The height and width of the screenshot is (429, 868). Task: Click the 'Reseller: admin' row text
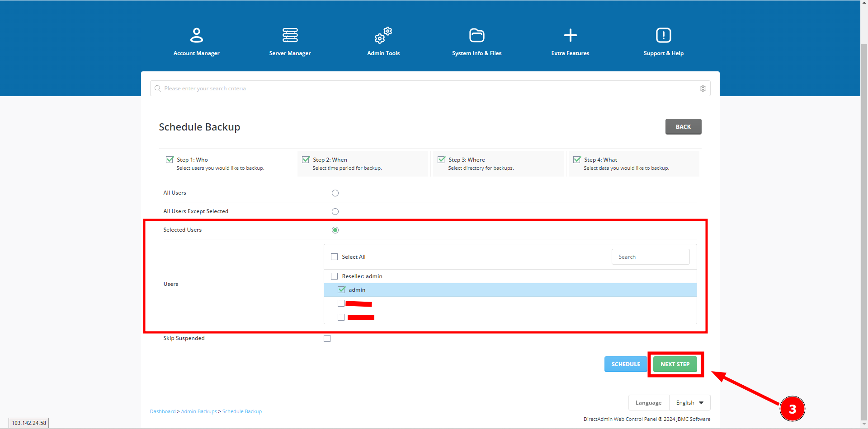362,276
